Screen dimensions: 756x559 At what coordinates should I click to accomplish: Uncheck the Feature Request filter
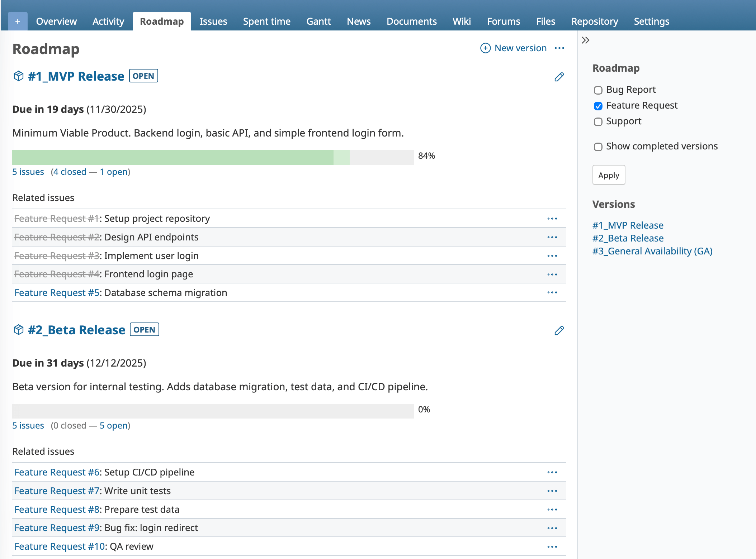click(x=598, y=106)
